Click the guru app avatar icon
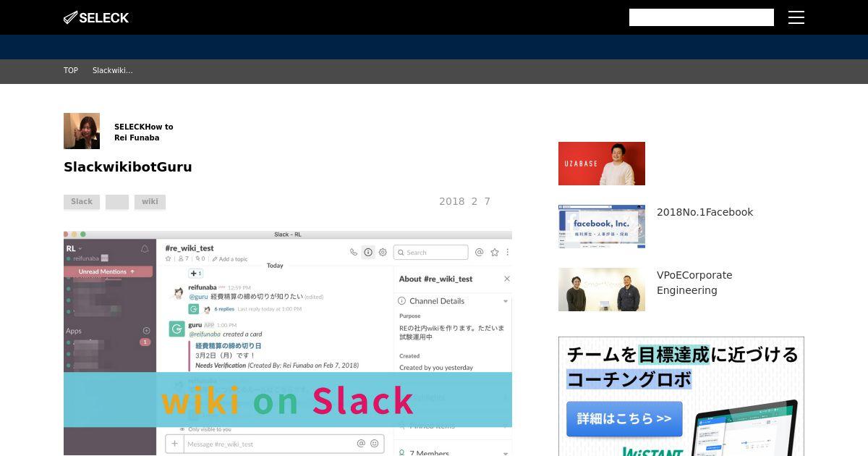 click(176, 329)
